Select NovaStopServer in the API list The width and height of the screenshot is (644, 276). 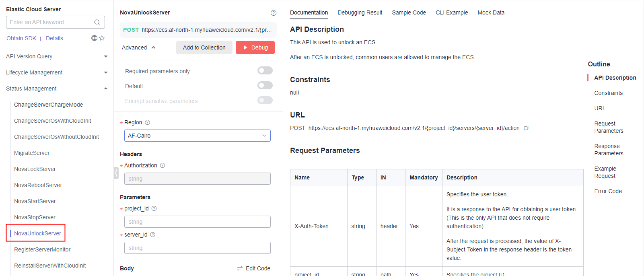tap(35, 217)
